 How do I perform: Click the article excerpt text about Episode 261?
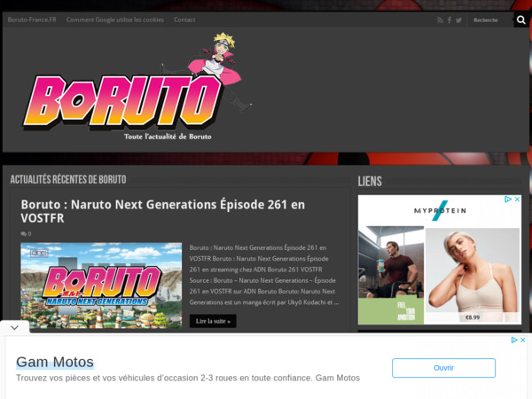[x=264, y=275]
